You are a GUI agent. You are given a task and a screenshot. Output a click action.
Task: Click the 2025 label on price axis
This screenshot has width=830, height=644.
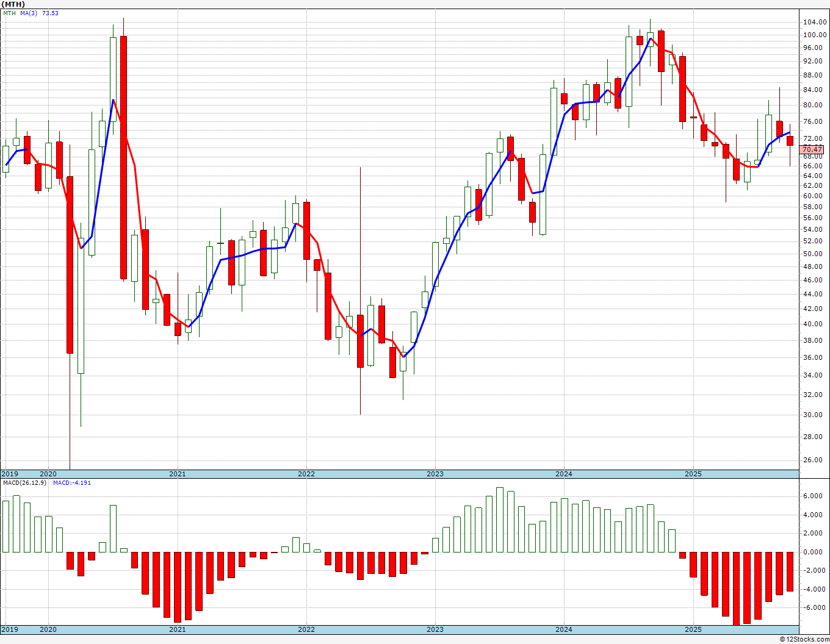coord(693,474)
